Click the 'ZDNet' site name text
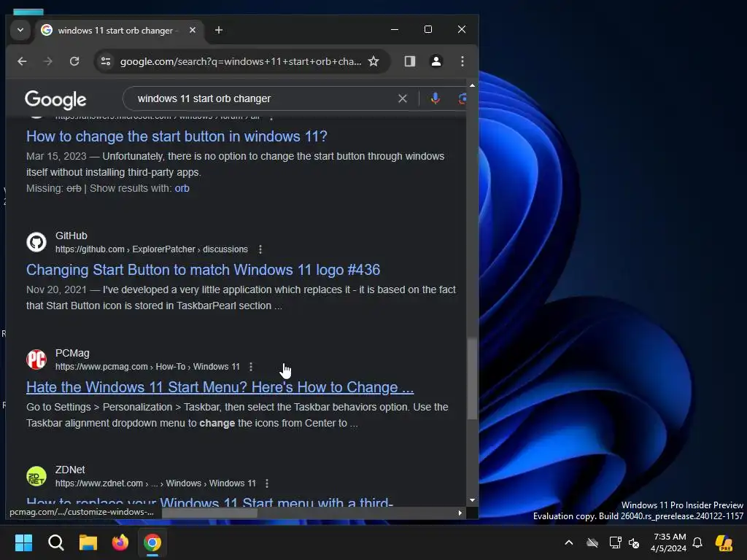This screenshot has height=560, width=747. (70, 470)
